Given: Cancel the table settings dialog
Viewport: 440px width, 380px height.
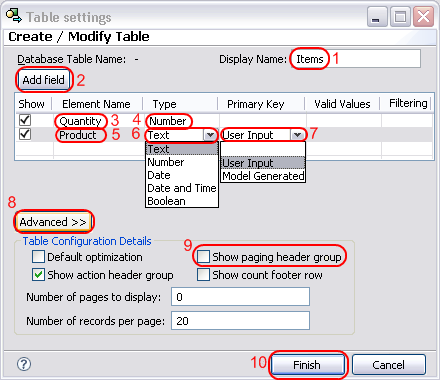Looking at the screenshot, I should [x=389, y=365].
